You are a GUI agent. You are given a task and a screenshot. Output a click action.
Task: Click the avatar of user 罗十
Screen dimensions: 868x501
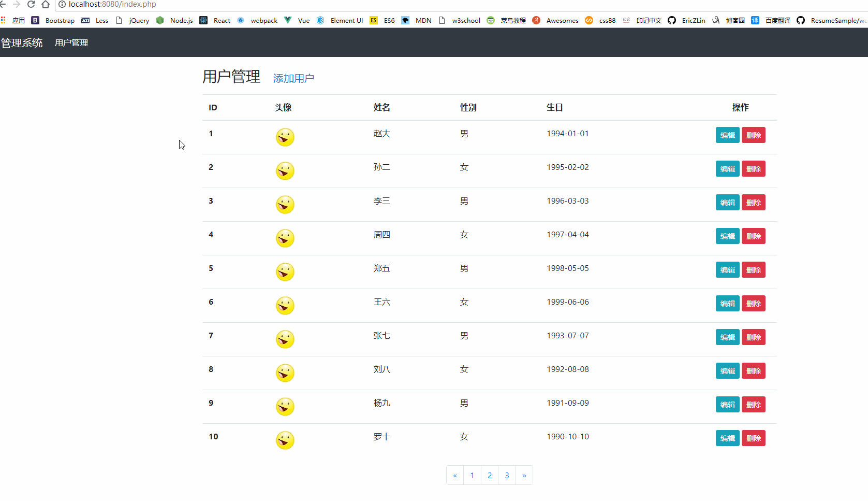(x=285, y=440)
